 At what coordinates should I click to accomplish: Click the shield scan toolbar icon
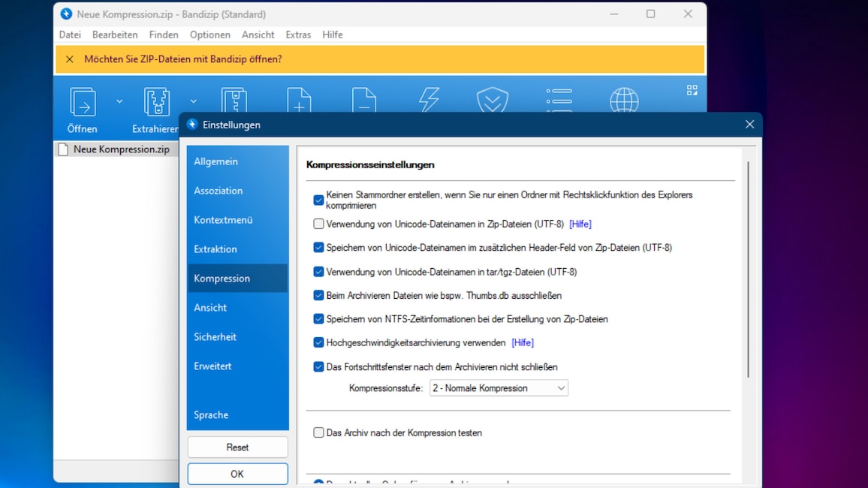pos(493,100)
